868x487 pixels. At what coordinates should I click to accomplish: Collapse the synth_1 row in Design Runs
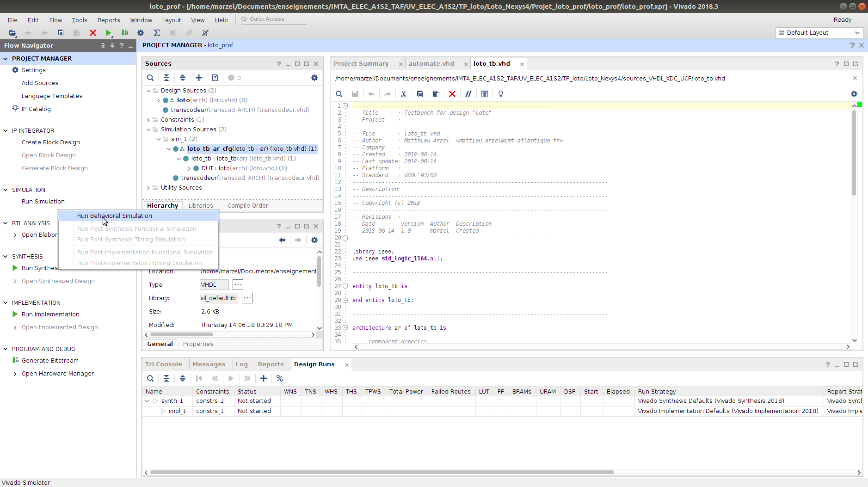147,401
